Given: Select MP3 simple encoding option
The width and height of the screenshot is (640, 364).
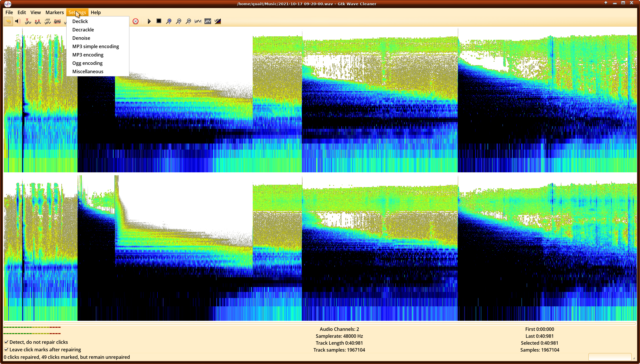Looking at the screenshot, I should click(96, 46).
